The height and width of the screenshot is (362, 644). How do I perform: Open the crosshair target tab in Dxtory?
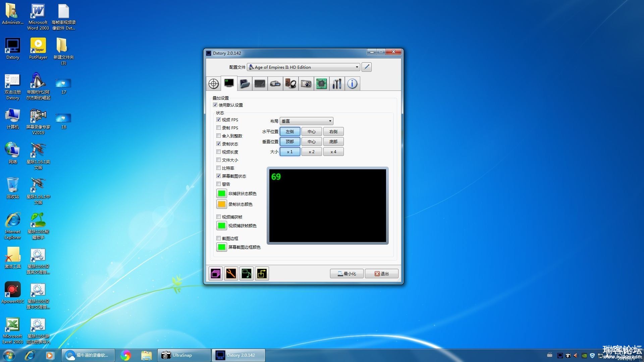[214, 83]
